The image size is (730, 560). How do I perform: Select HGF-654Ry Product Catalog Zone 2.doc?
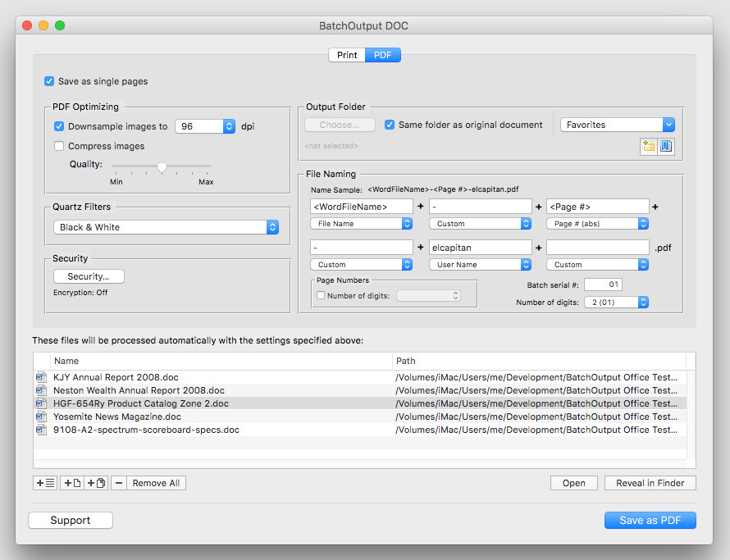pos(360,403)
